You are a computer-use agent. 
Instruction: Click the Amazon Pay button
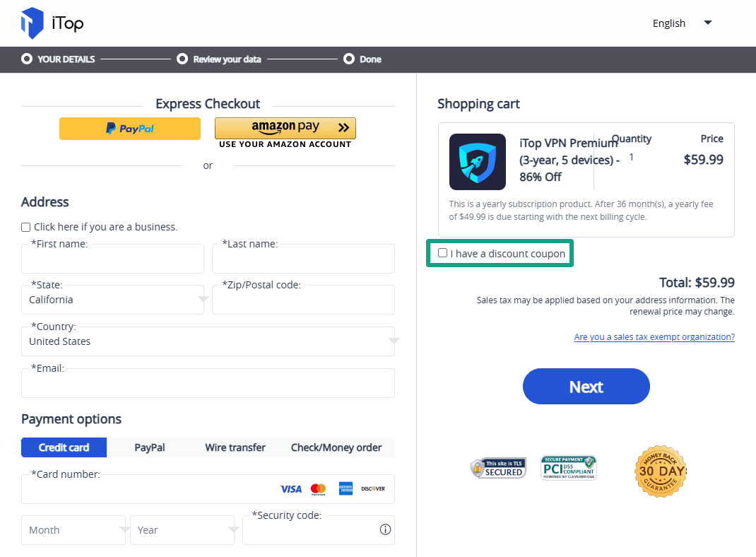[x=285, y=128]
